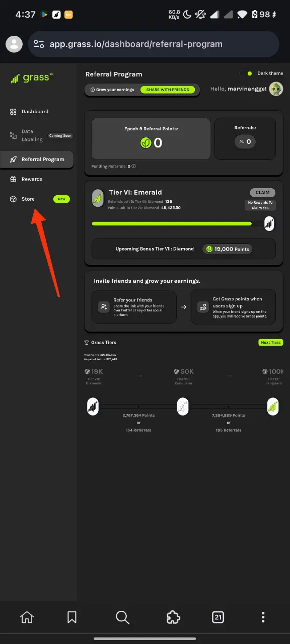Click the Coming Soon badge on Data Labeling

point(60,136)
